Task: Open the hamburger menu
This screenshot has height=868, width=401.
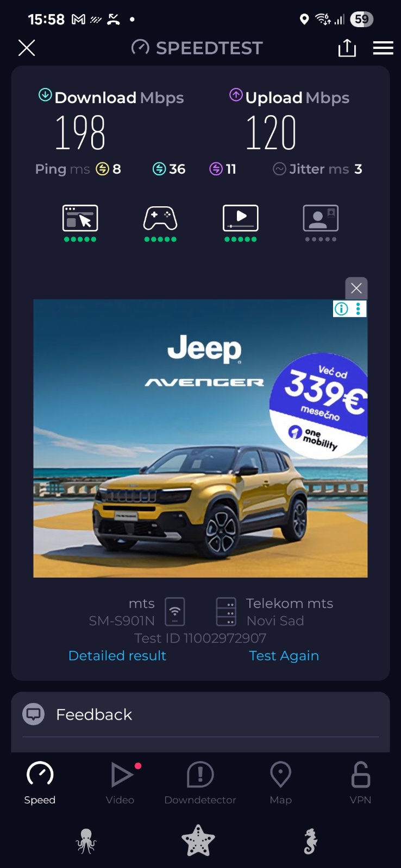Action: [x=383, y=48]
